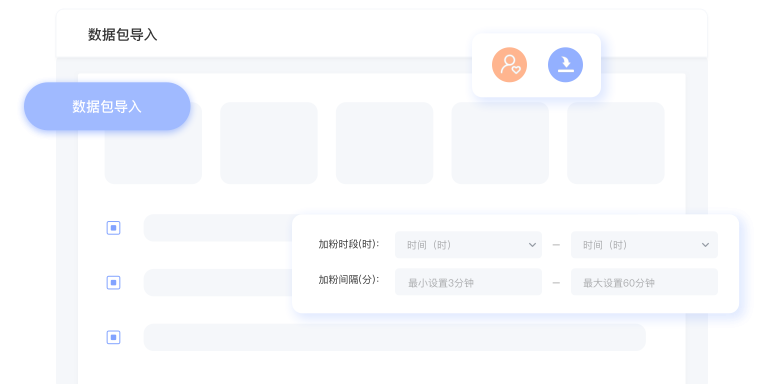Image resolution: width=770 pixels, height=384 pixels.
Task: Click the 最大设置60分钟 input field
Action: [x=644, y=282]
